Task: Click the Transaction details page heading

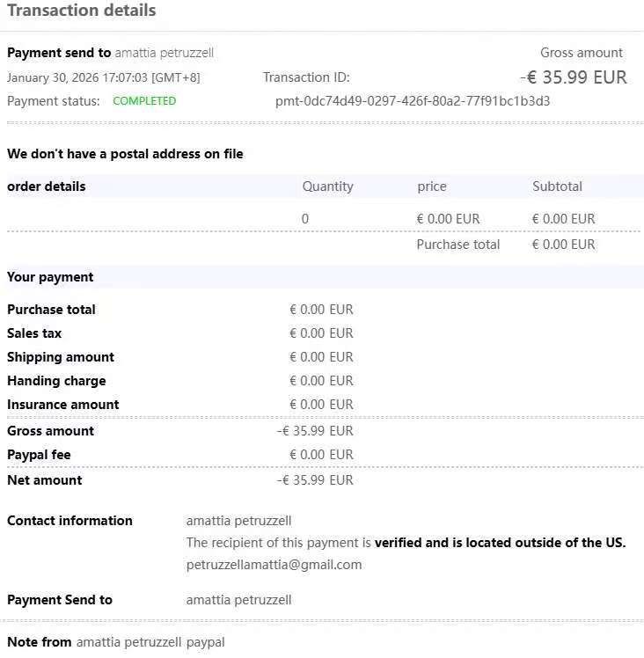Action: 82,11
